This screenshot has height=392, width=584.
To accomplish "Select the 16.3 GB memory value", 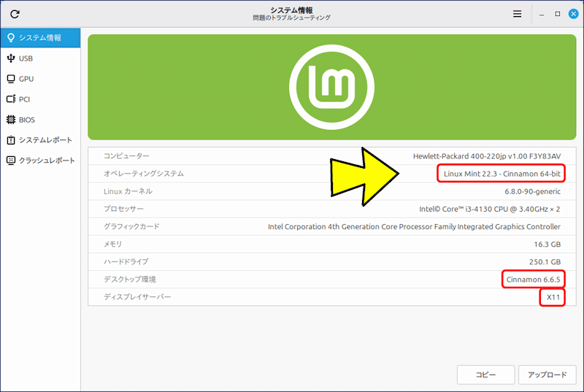I will [547, 245].
